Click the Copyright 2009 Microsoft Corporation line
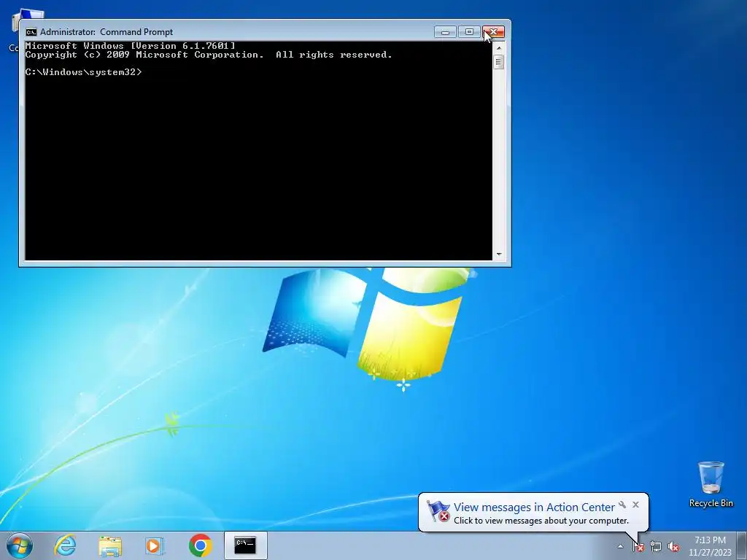Screen dimensions: 747x560 209,55
